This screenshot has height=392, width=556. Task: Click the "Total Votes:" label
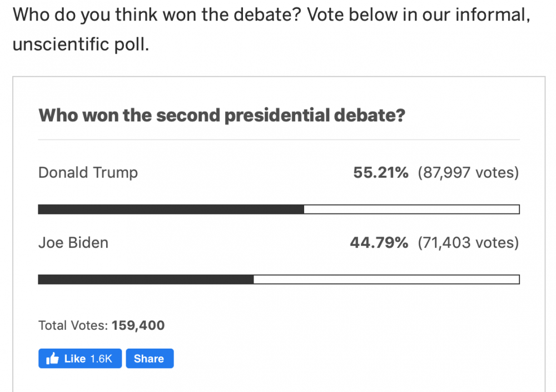coord(73,325)
